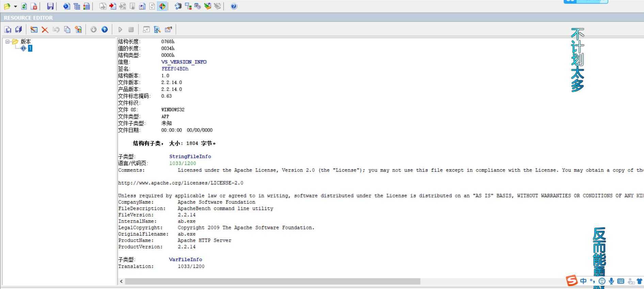Click the blue up arrow circle icon

click(104, 30)
